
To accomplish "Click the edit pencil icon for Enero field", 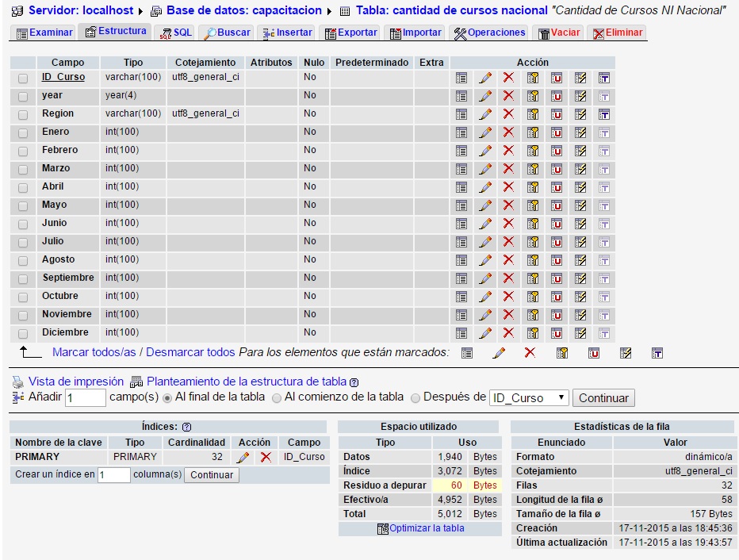I will click(485, 132).
